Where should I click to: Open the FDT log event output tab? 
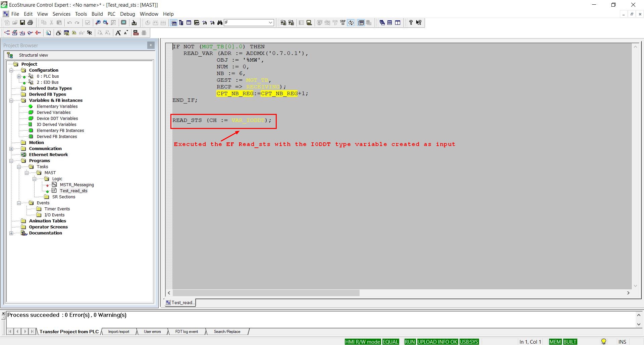coord(186,332)
